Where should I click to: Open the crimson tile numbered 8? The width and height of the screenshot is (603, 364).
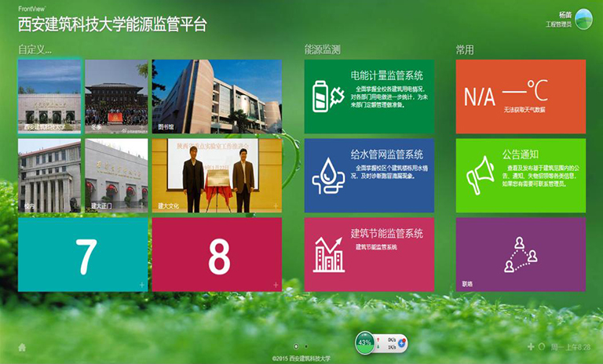[217, 254]
